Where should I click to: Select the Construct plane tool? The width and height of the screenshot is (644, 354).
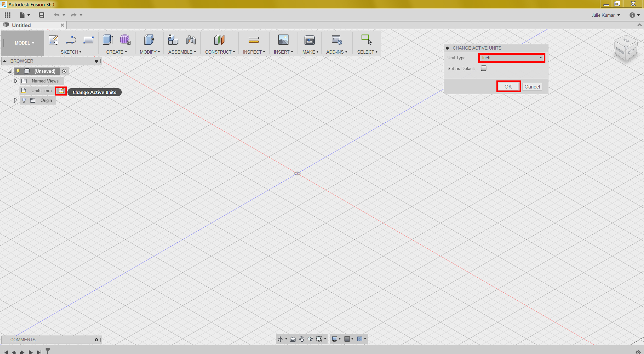(x=219, y=40)
